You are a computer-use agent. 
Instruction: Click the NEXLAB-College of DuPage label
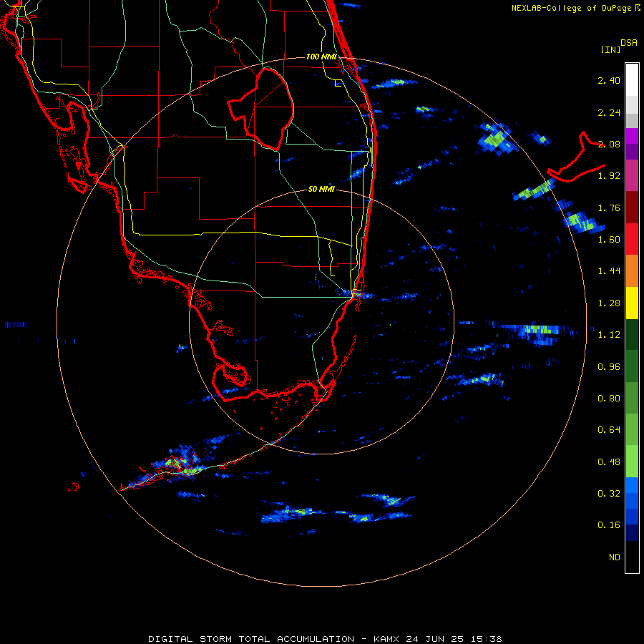click(572, 8)
